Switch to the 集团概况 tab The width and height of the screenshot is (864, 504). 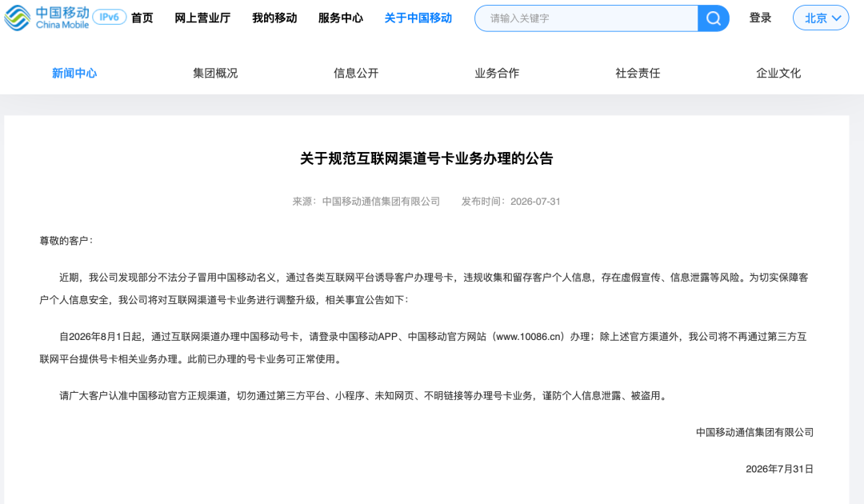tap(215, 74)
